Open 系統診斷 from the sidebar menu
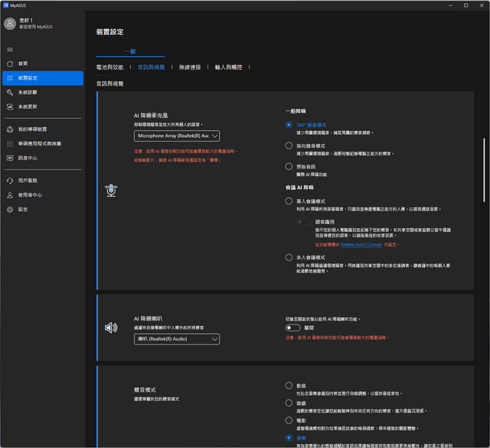This screenshot has height=448, width=490. point(43,93)
